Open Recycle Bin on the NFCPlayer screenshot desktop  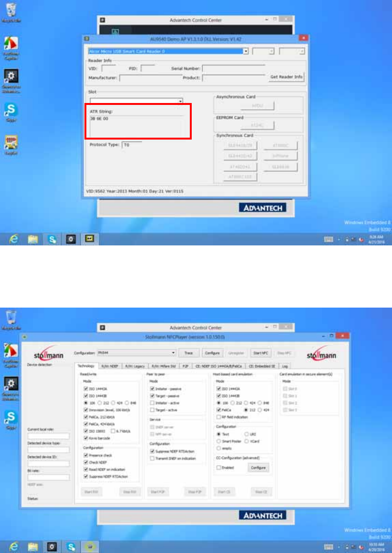click(x=11, y=319)
